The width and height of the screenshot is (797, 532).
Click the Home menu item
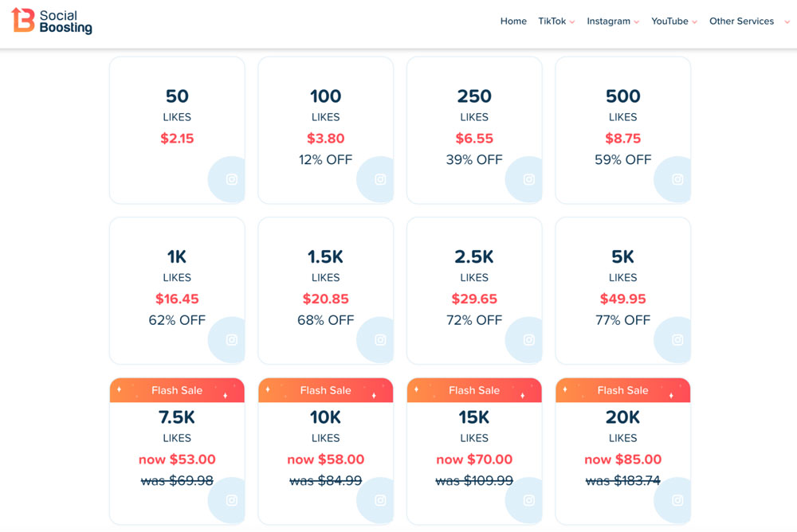coord(513,22)
